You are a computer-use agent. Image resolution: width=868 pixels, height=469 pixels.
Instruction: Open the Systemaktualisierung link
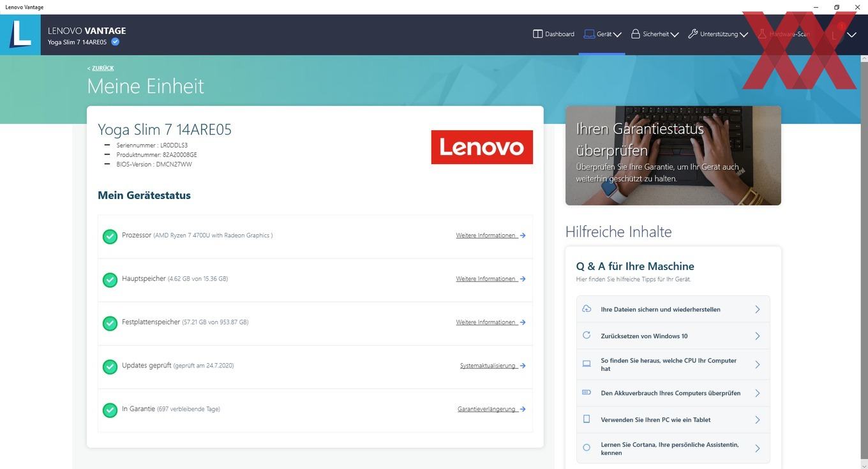coord(488,366)
